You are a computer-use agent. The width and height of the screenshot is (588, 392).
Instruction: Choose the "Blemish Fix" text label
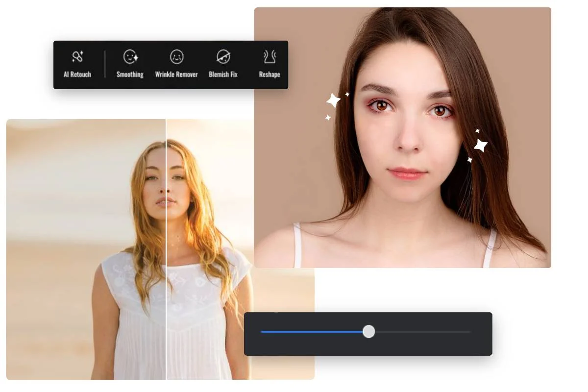pos(223,75)
